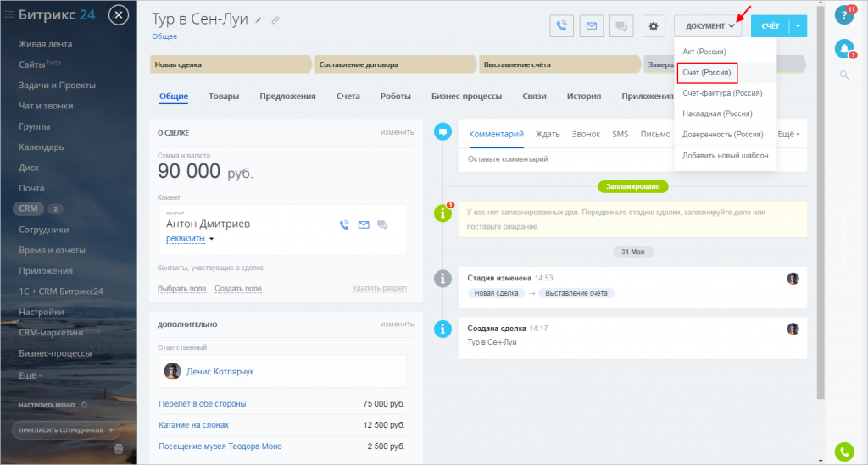
Task: Open notifications bell icon
Action: click(x=844, y=48)
